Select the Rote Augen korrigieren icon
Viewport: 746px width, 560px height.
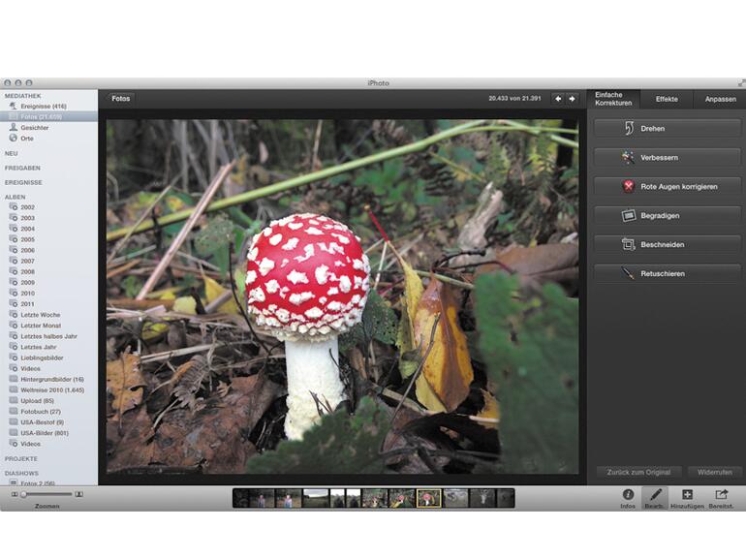click(629, 186)
